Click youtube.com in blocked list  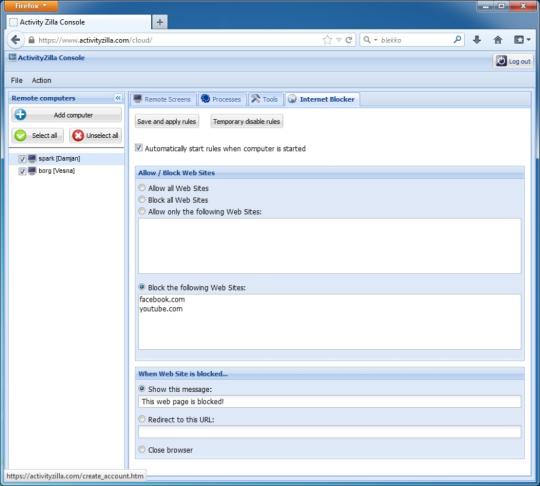(x=161, y=309)
